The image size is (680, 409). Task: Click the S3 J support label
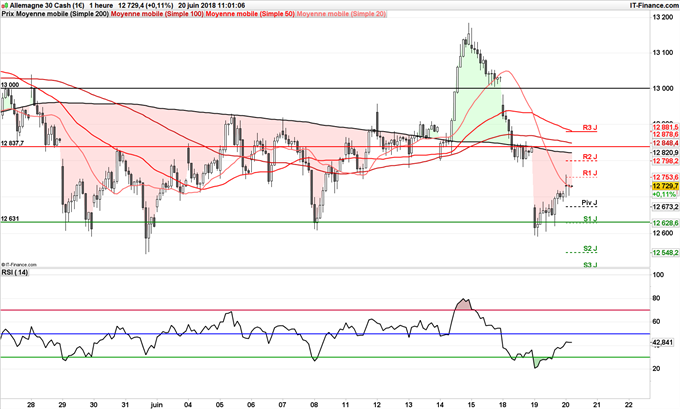tap(590, 265)
